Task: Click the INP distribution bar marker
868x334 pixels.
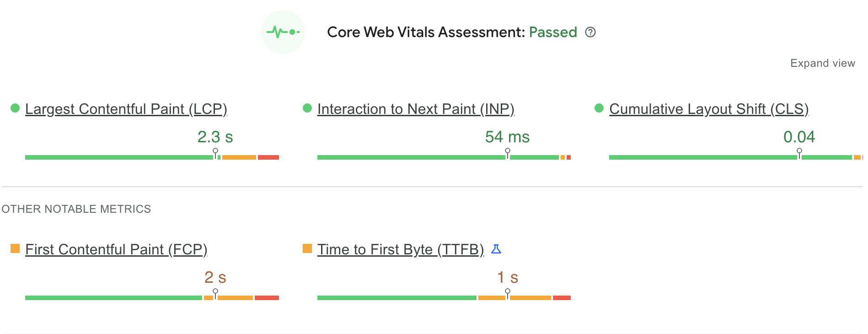Action: pos(508,153)
